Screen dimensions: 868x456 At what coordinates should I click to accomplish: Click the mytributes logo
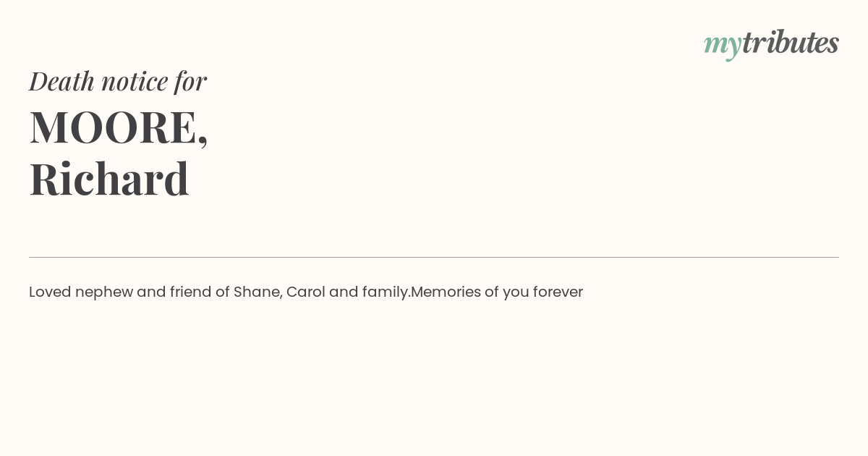click(x=771, y=44)
